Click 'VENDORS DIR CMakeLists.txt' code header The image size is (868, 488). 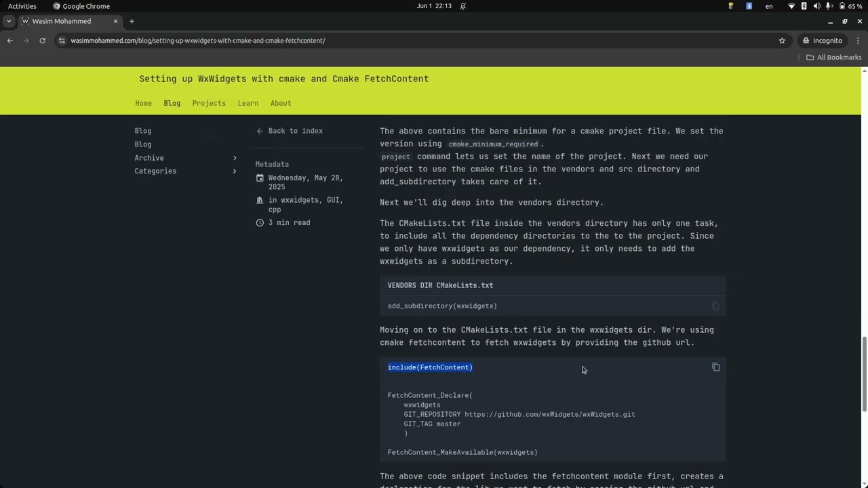440,285
